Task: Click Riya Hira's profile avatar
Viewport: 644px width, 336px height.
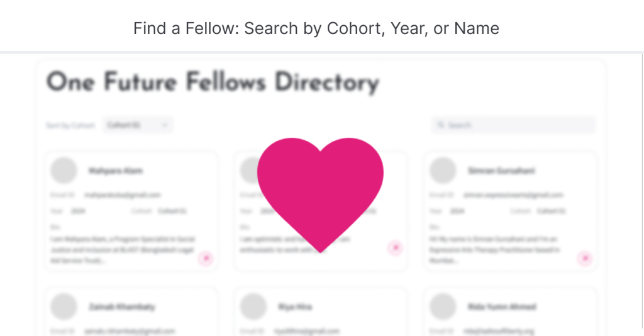Action: pyautogui.click(x=253, y=307)
